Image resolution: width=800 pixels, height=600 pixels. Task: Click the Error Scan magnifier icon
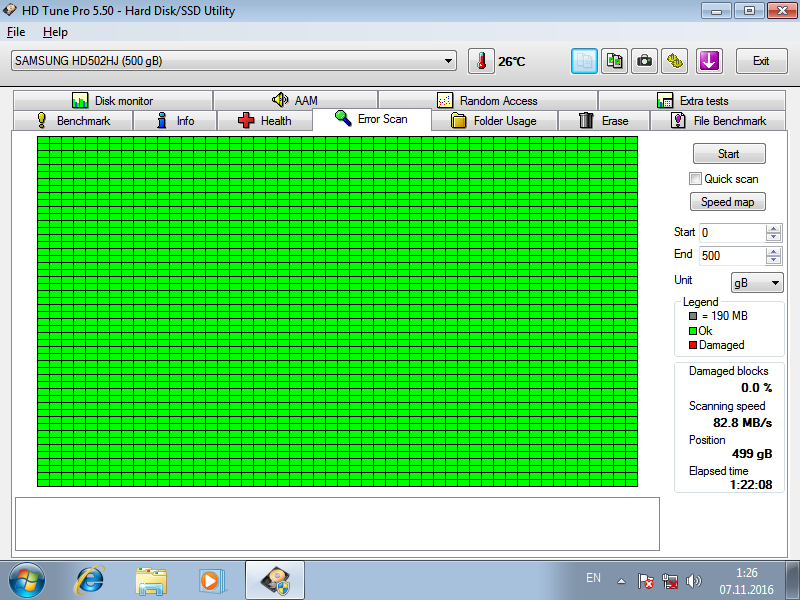[343, 118]
